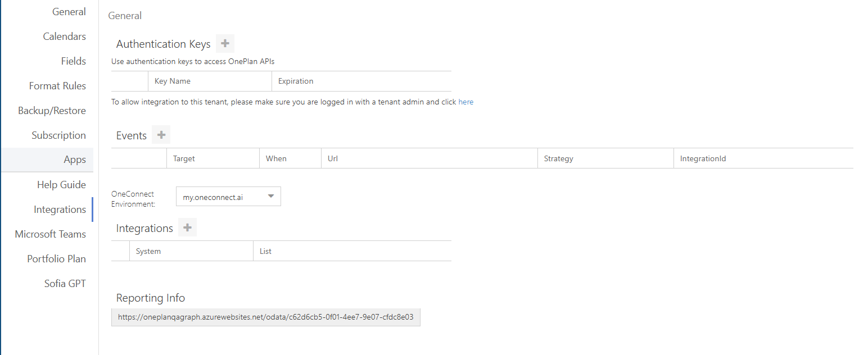Add a new authentication key
Viewport: 868px width, 355px height.
click(x=225, y=43)
